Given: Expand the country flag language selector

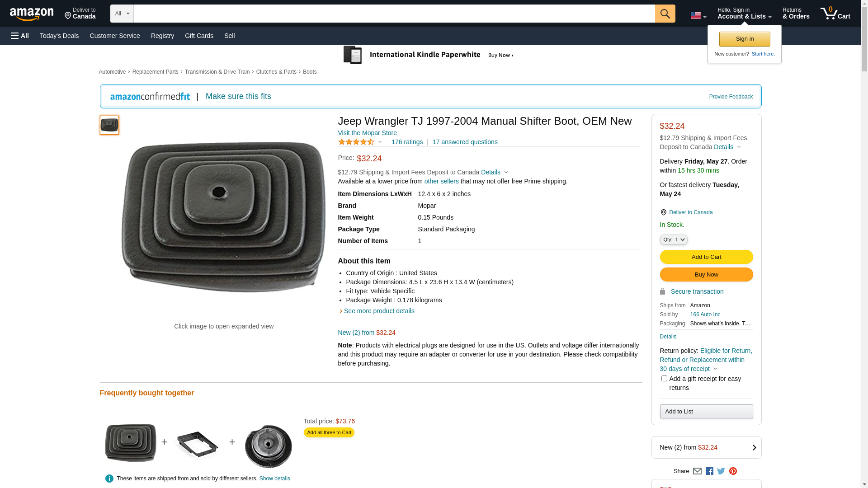Looking at the screenshot, I should pyautogui.click(x=698, y=16).
